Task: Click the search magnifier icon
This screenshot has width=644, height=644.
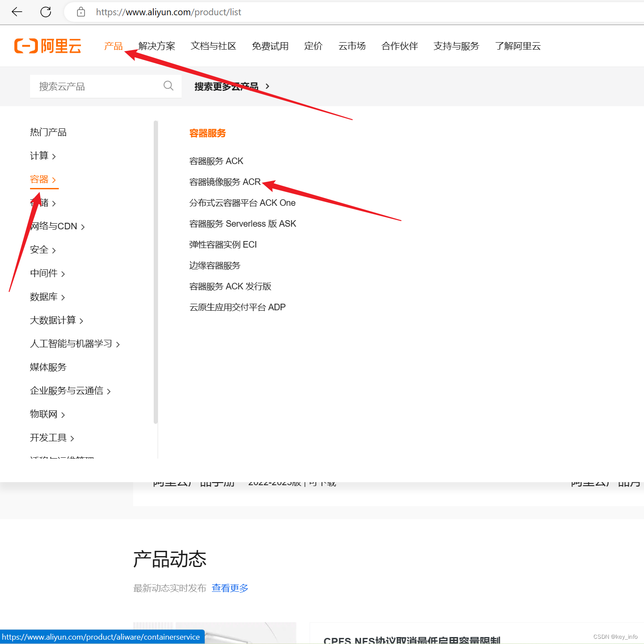Action: [169, 86]
